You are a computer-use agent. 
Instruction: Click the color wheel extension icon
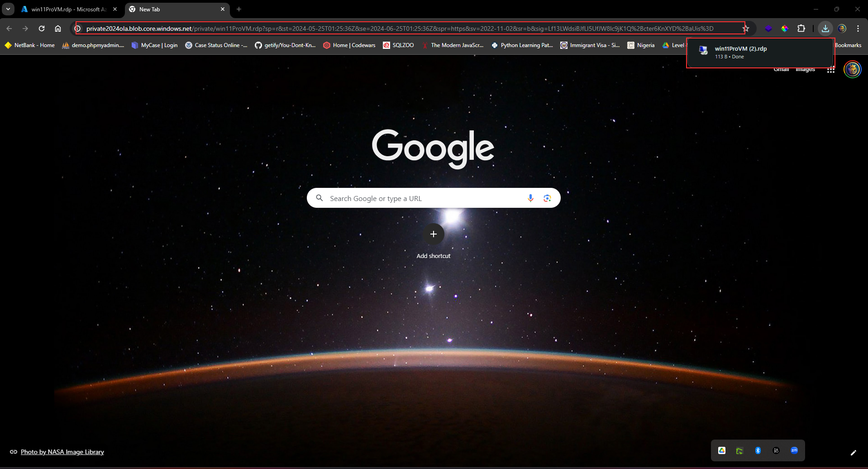tap(785, 28)
